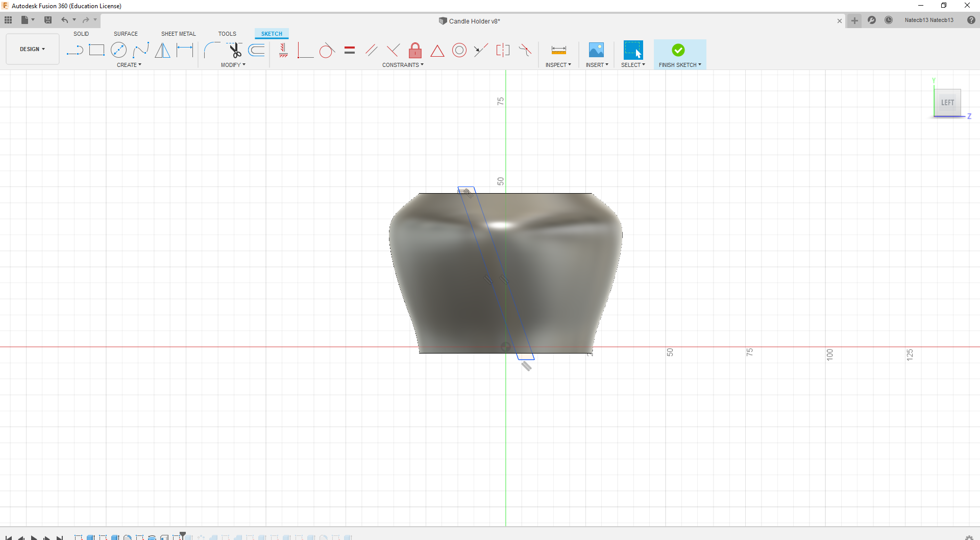Screen dimensions: 980x540
Task: Open the DESIGN workspace dropdown
Action: pyautogui.click(x=32, y=49)
